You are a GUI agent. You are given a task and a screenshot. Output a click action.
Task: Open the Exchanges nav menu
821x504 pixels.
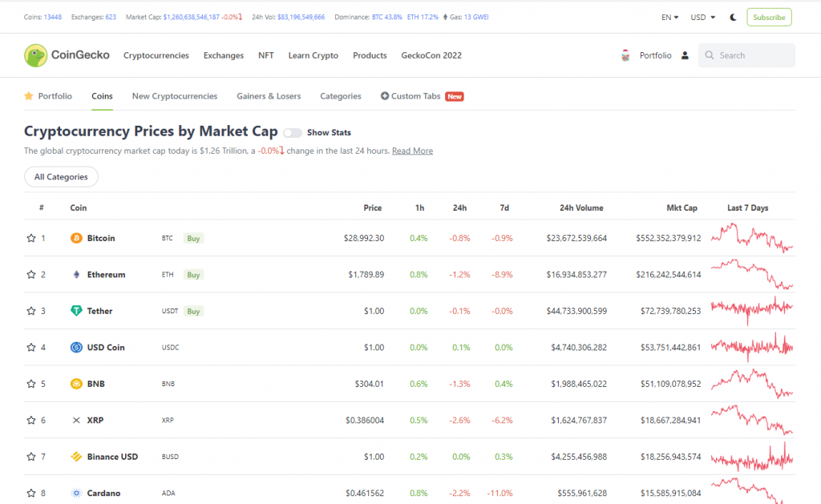tap(224, 55)
